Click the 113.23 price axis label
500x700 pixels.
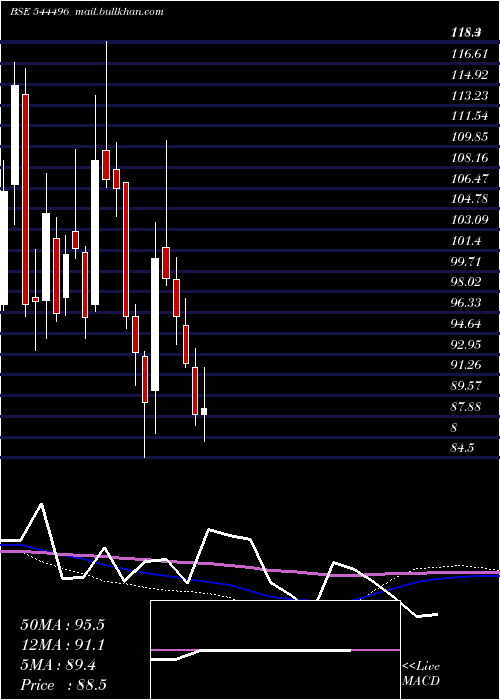(x=469, y=96)
